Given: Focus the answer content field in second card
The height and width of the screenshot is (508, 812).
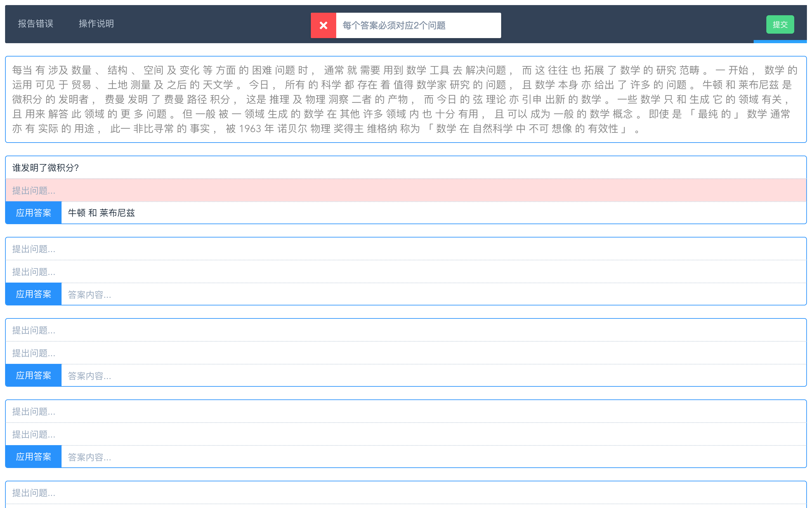Looking at the screenshot, I should [434, 294].
